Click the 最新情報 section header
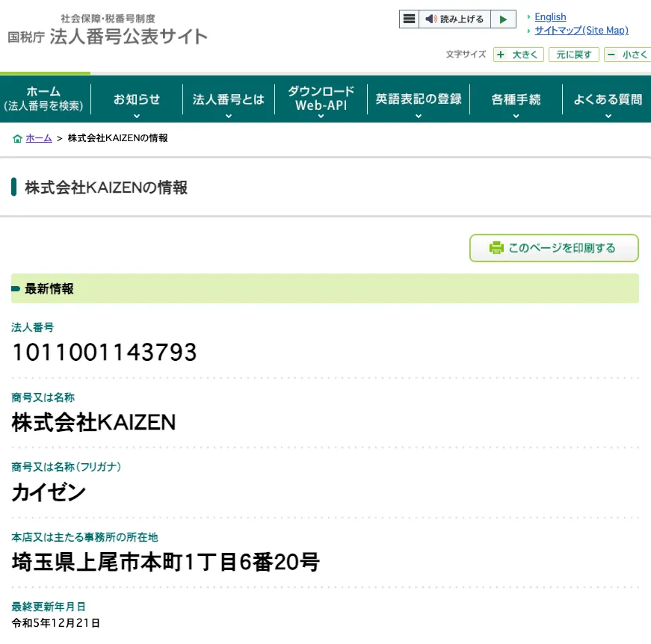This screenshot has height=644, width=651. 324,288
